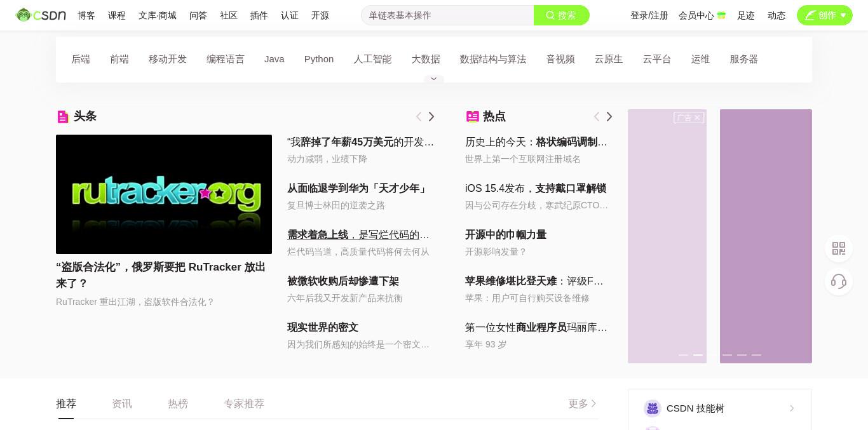Click the CSDN 技能树 icon
Image resolution: width=868 pixels, height=430 pixels.
(x=652, y=408)
